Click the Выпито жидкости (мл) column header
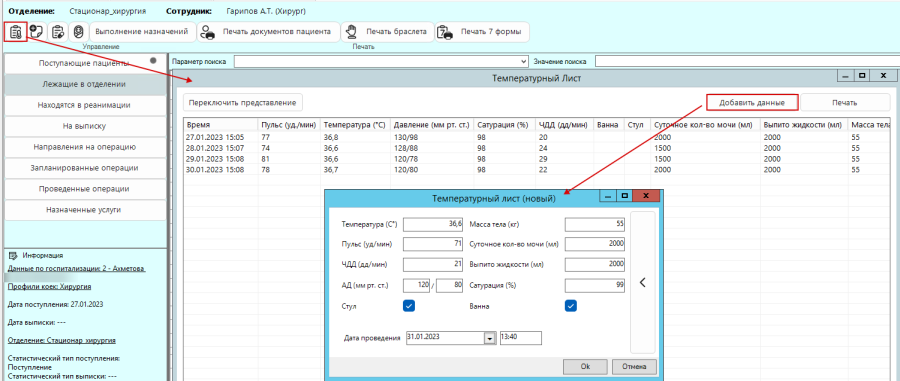The width and height of the screenshot is (900, 381). [804, 125]
